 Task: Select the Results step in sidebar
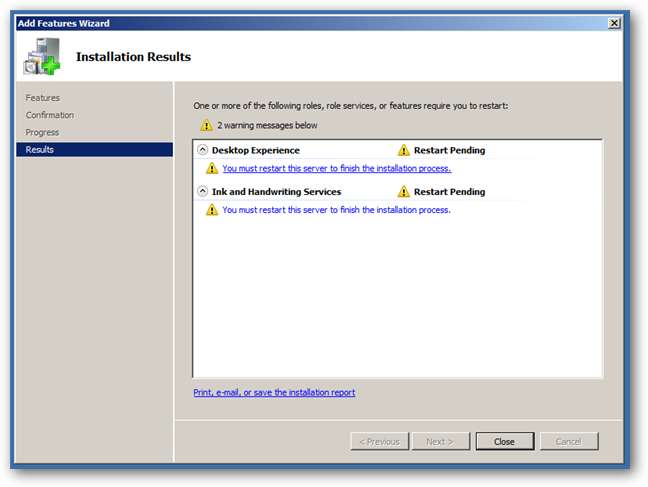coord(94,150)
